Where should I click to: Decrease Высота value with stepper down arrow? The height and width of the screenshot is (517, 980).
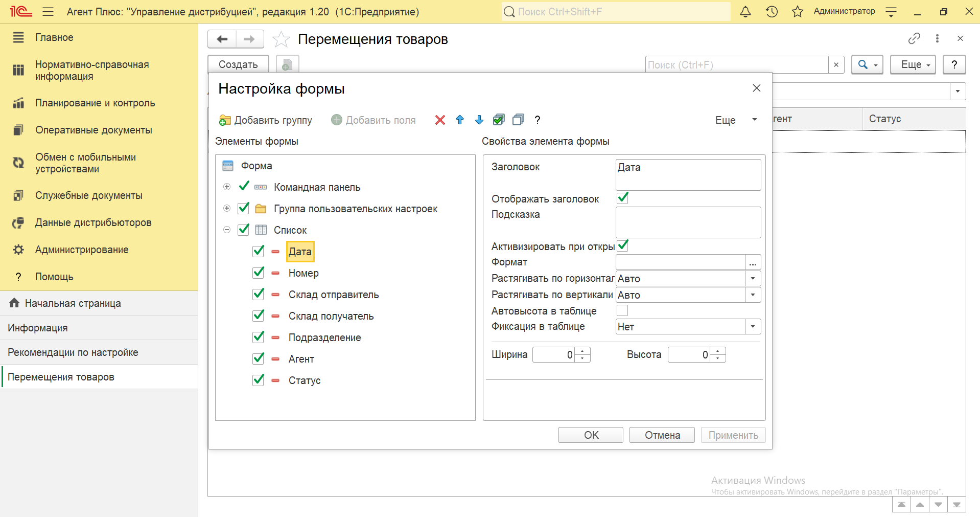click(718, 358)
